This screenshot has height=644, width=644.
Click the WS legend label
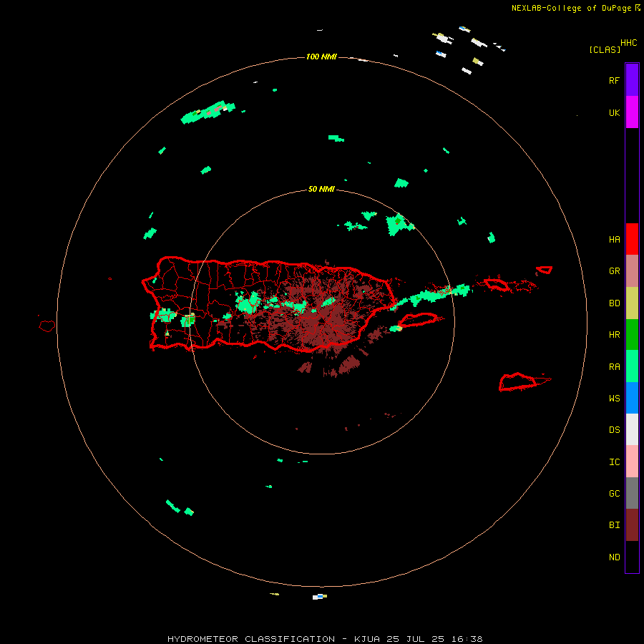[x=614, y=399]
